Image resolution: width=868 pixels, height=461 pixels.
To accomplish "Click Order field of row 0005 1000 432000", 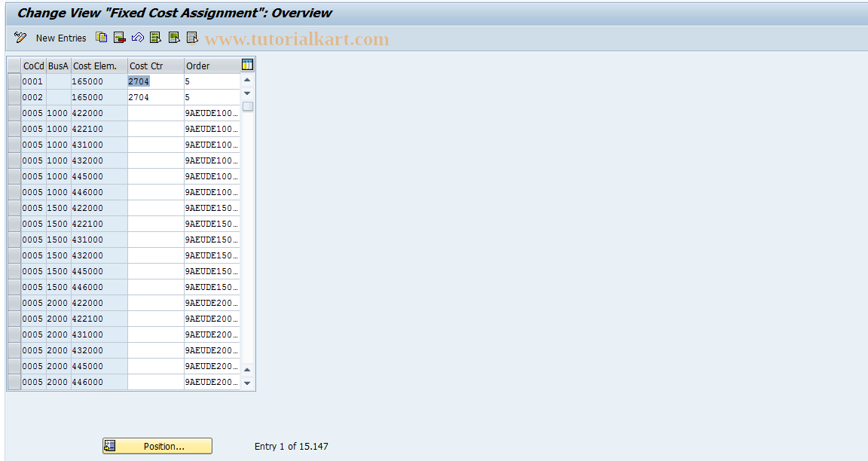I will tap(212, 160).
